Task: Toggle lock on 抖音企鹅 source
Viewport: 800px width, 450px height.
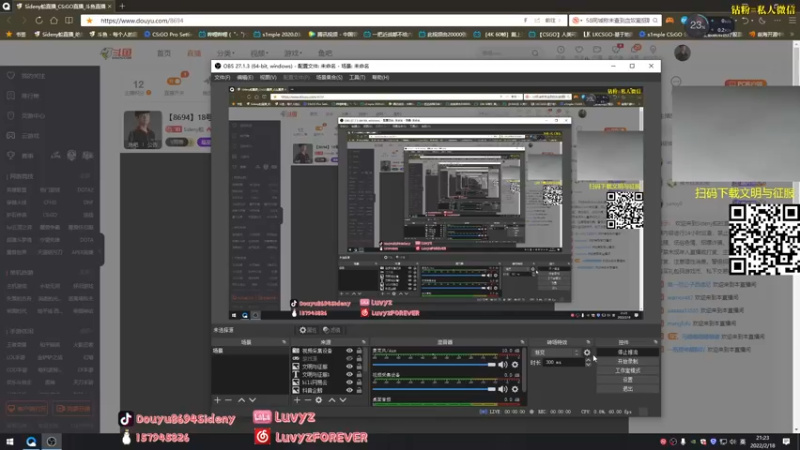Action: point(359,390)
